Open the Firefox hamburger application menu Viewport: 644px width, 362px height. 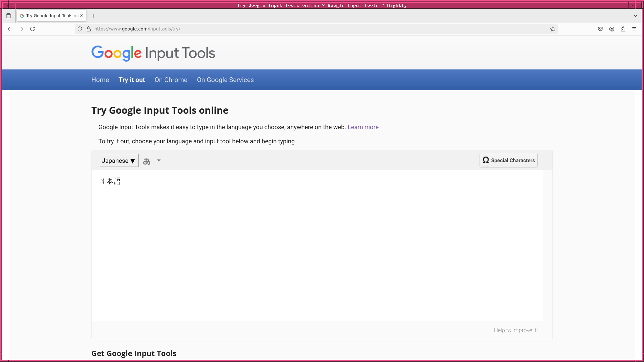(634, 29)
